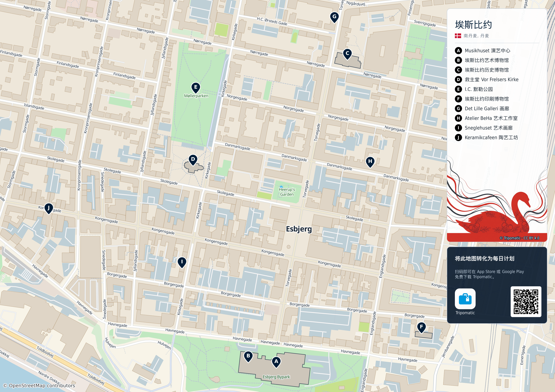
Task: Click the Denmark flag icon
Action: coord(458,36)
